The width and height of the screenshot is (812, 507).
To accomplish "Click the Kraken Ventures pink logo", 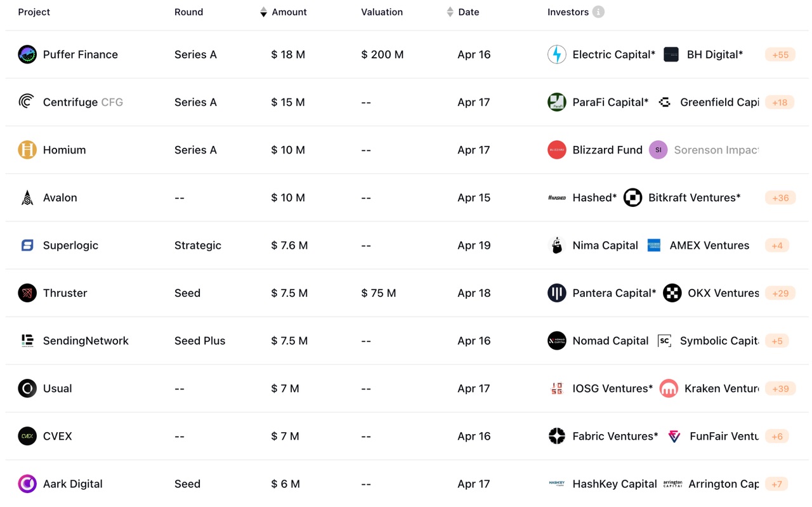I will pyautogui.click(x=669, y=388).
